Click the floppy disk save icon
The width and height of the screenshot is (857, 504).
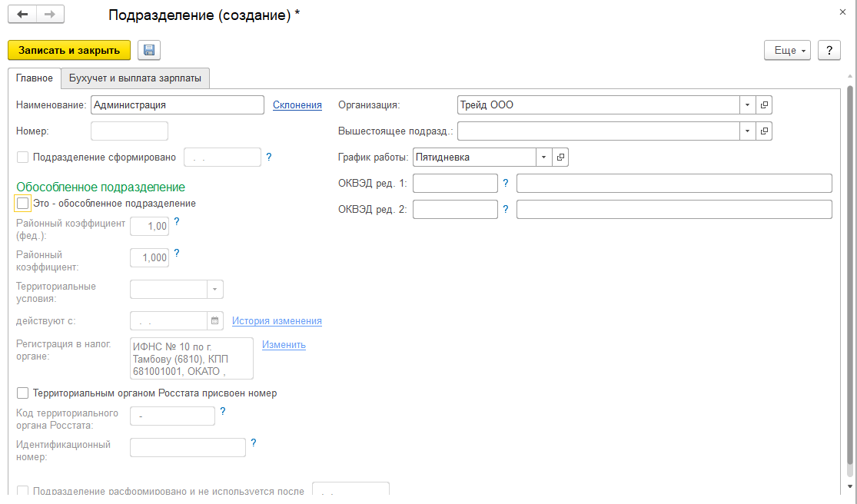click(x=149, y=50)
